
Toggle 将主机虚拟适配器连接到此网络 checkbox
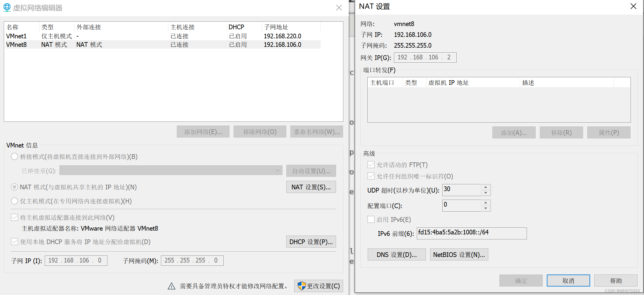14,217
